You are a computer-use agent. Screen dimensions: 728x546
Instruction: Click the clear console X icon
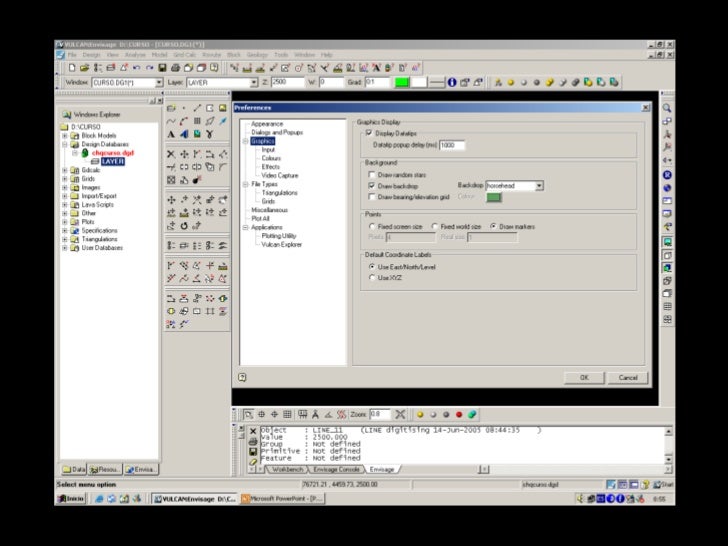click(x=252, y=431)
